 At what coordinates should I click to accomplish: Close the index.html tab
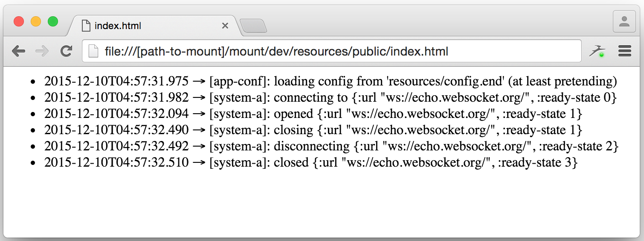click(x=225, y=26)
